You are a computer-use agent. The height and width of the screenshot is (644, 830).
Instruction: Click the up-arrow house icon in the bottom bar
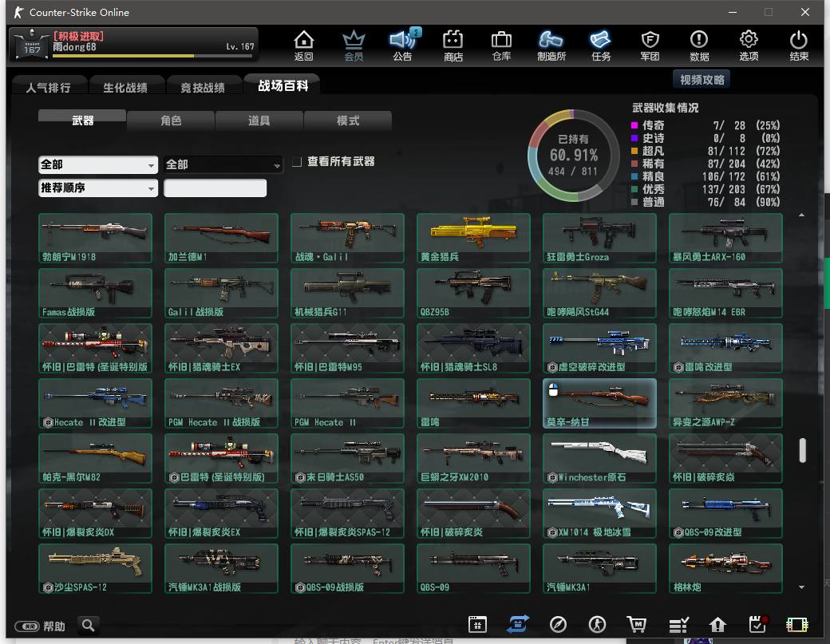click(x=717, y=626)
